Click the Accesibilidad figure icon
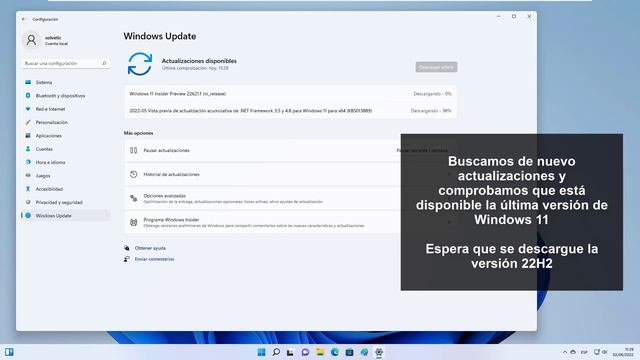This screenshot has width=640, height=360. tap(28, 189)
